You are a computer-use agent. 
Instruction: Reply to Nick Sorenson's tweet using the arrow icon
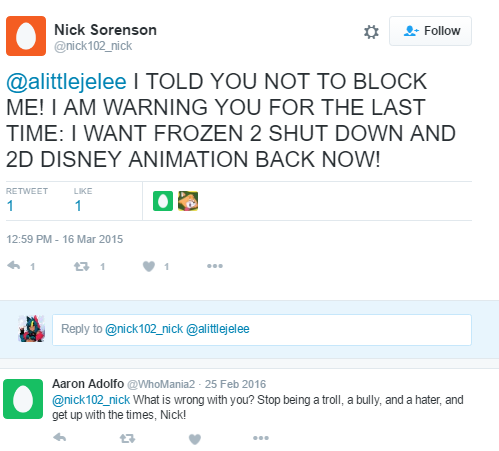(x=14, y=266)
